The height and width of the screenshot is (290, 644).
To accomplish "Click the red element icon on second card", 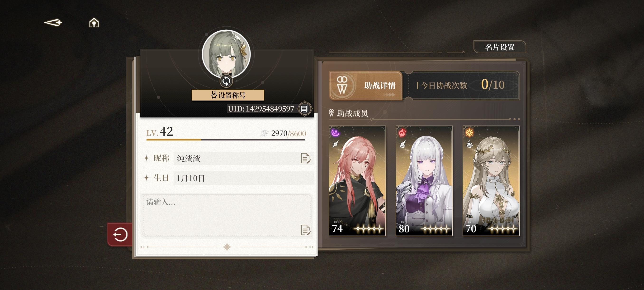I will point(402,132).
